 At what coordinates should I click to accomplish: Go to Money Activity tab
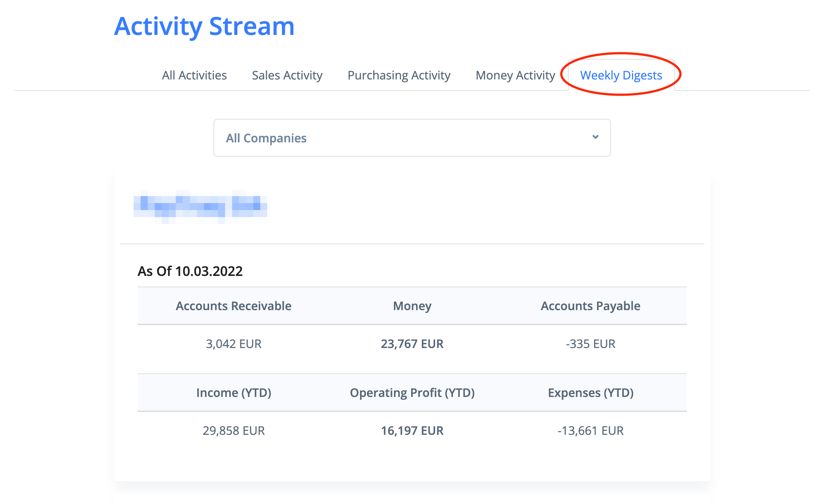[x=515, y=75]
